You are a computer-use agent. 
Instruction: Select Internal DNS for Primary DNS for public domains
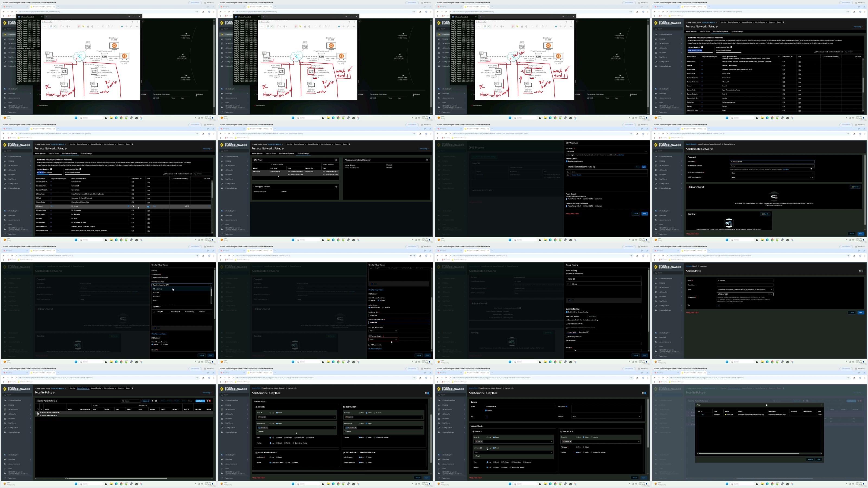coord(585,199)
